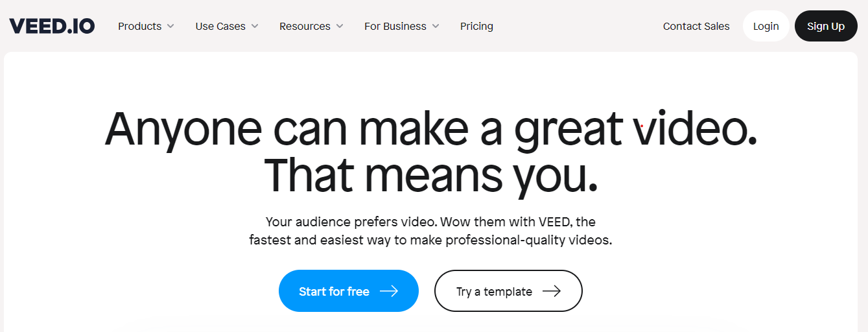Expand the chevron next to For Business
The image size is (868, 332).
(436, 27)
